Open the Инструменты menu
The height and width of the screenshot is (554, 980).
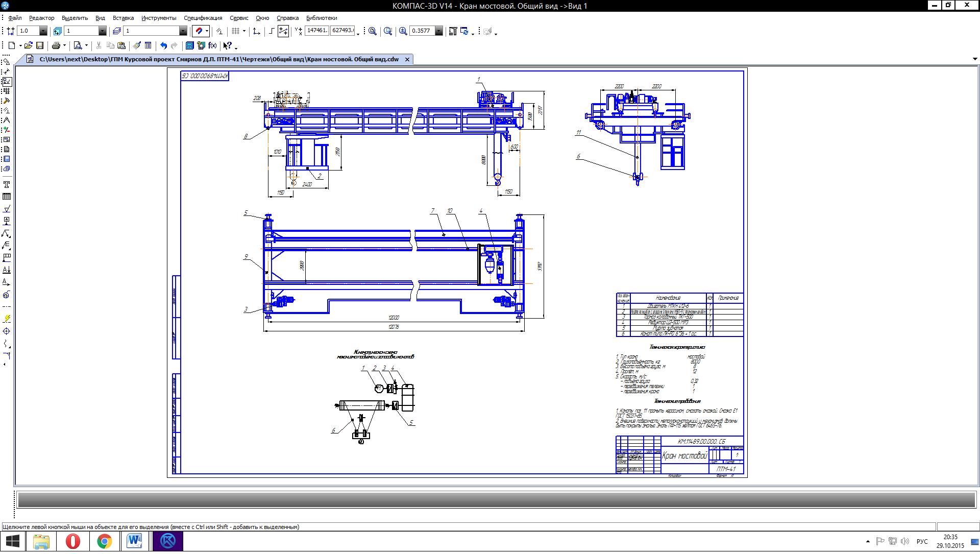click(x=158, y=18)
